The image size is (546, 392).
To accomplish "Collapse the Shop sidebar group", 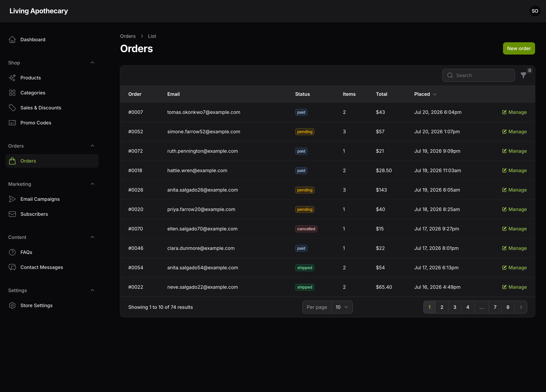I will pos(92,63).
